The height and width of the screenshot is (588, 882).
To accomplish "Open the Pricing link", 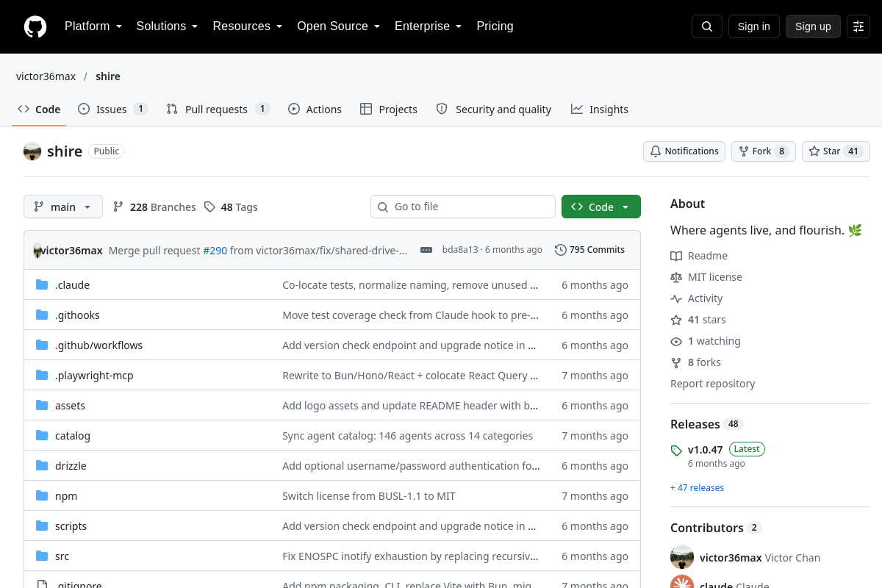I will [495, 26].
